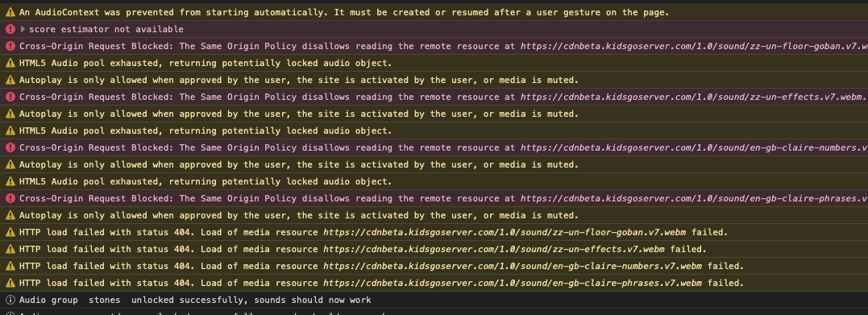Open en-gb-claire-phrases.v7.webm link in 404 warning
The image size is (868, 315).
(513, 283)
